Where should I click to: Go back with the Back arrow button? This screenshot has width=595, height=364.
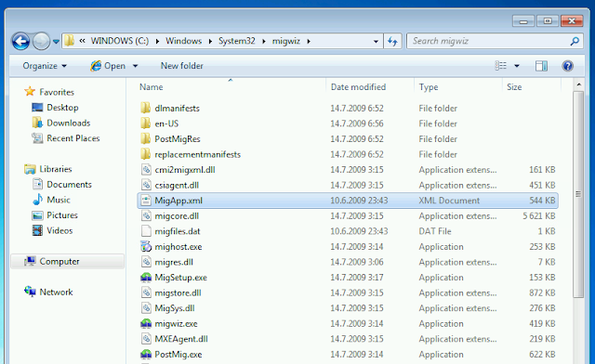[20, 41]
